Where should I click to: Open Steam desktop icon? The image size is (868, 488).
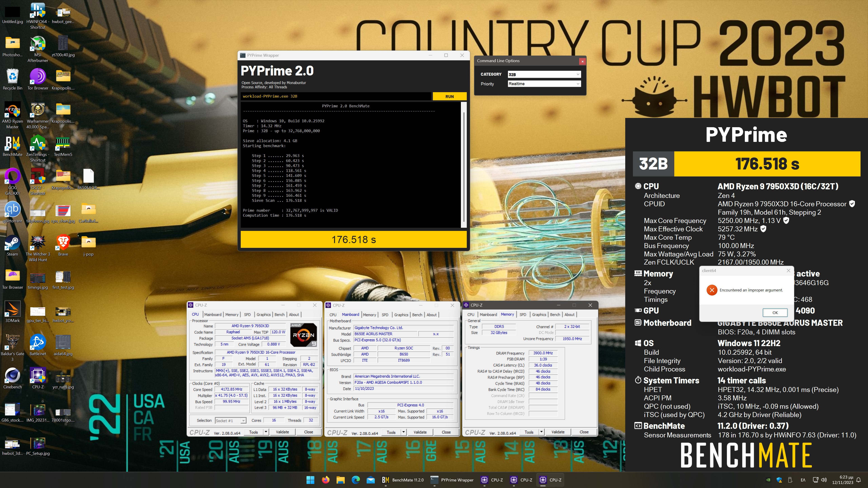(x=12, y=246)
